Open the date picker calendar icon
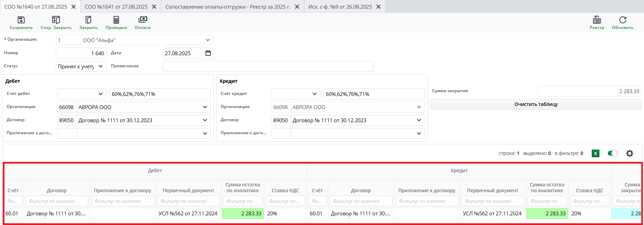The image size is (644, 225). (208, 53)
